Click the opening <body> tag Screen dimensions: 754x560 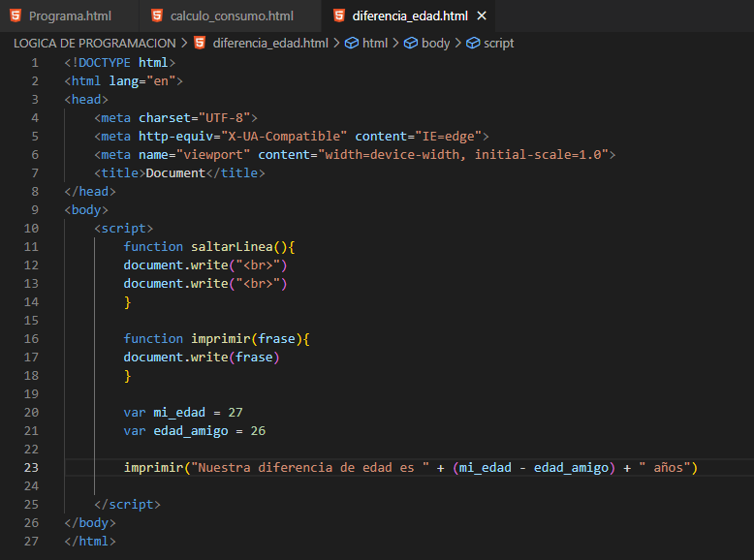(x=86, y=210)
